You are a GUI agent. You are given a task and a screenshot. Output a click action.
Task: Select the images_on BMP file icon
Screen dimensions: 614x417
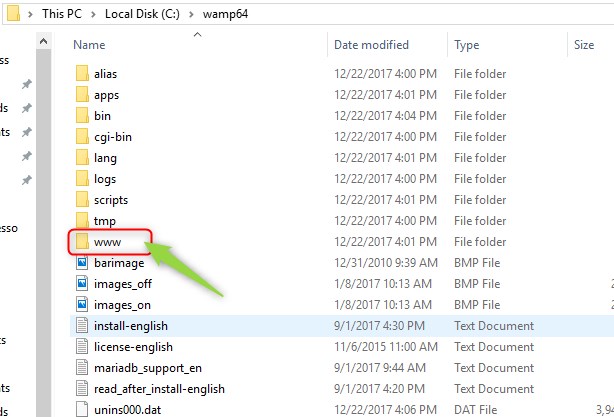click(x=82, y=305)
